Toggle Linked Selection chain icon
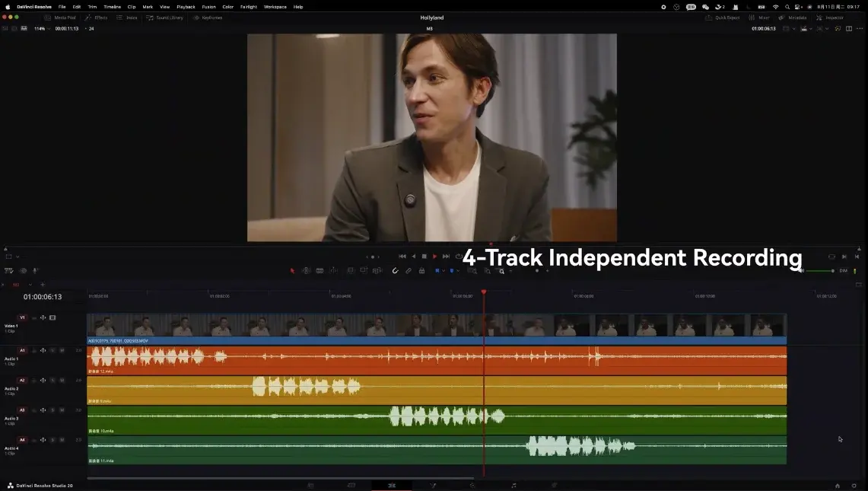 409,271
